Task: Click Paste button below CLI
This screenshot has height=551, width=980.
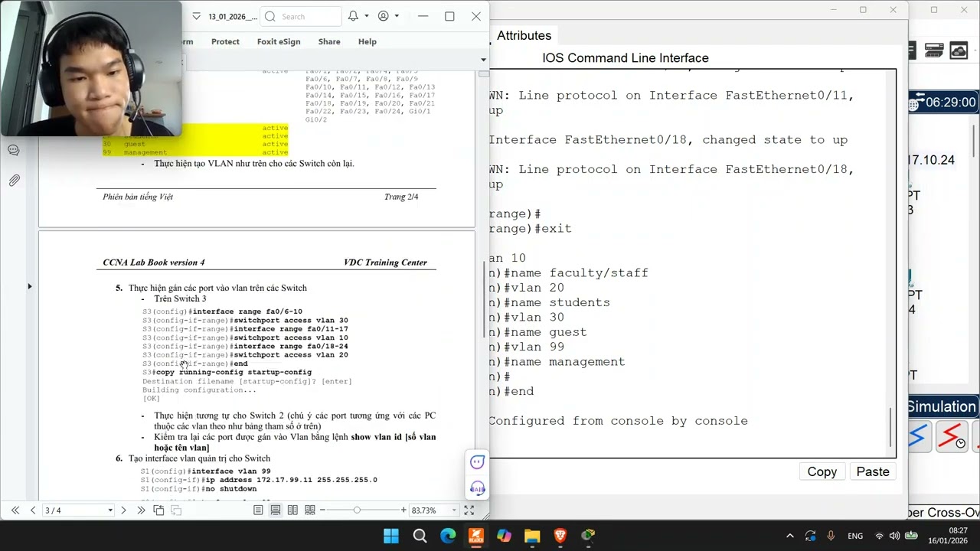Action: [x=873, y=472]
